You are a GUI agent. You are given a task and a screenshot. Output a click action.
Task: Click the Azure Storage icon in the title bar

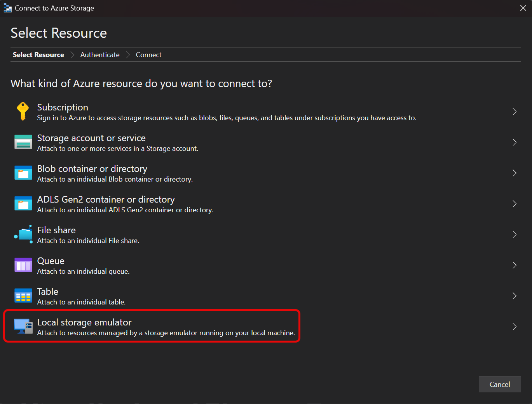7,8
